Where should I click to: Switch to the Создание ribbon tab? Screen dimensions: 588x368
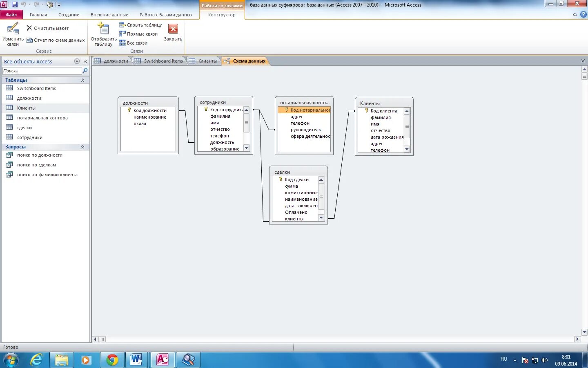point(69,15)
